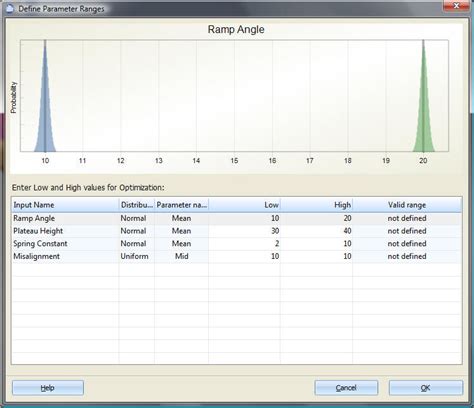
Task: Click the dialog title bar app icon
Action: pyautogui.click(x=9, y=8)
